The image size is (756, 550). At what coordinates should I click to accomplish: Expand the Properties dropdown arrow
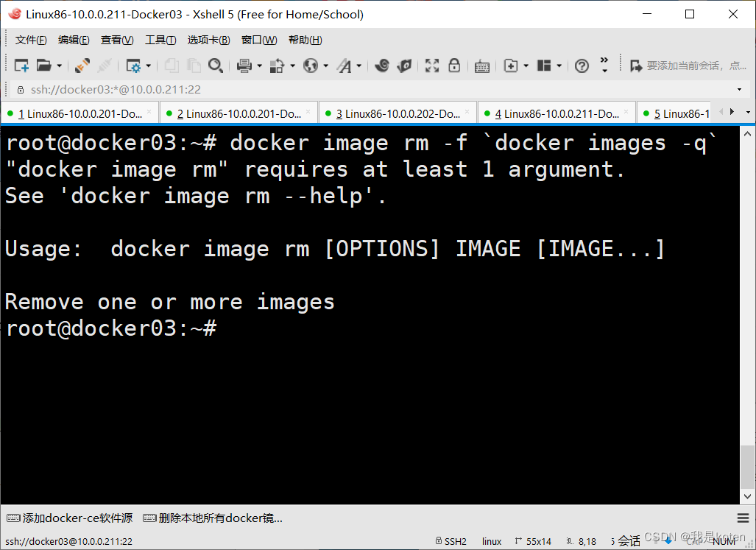coord(149,66)
